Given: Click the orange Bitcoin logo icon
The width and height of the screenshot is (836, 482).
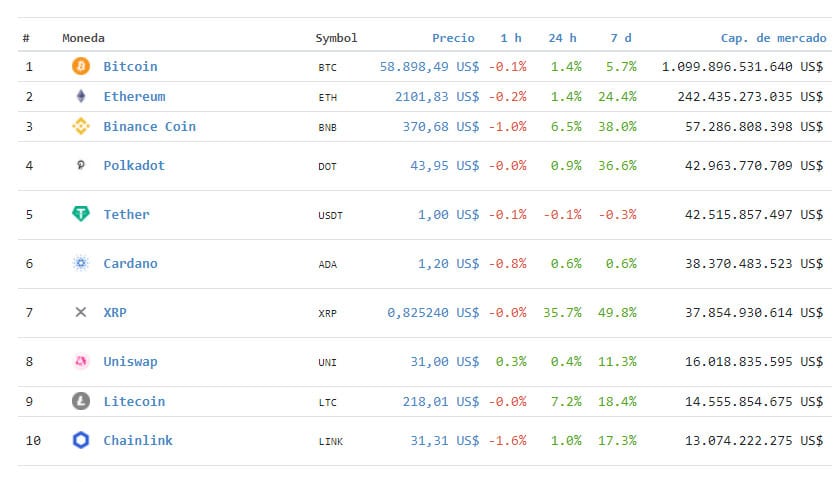Looking at the screenshot, I should point(81,66).
